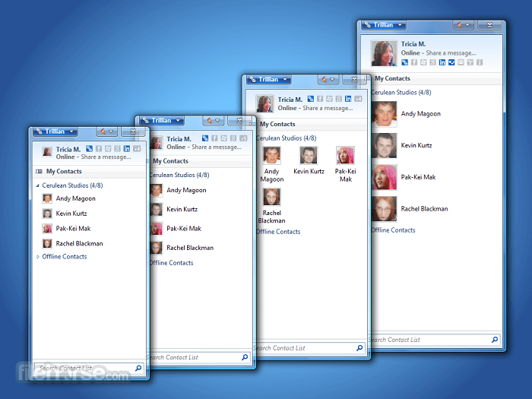Click blue checkmark service icon in rightmost window
This screenshot has height=399, width=532.
[452, 62]
